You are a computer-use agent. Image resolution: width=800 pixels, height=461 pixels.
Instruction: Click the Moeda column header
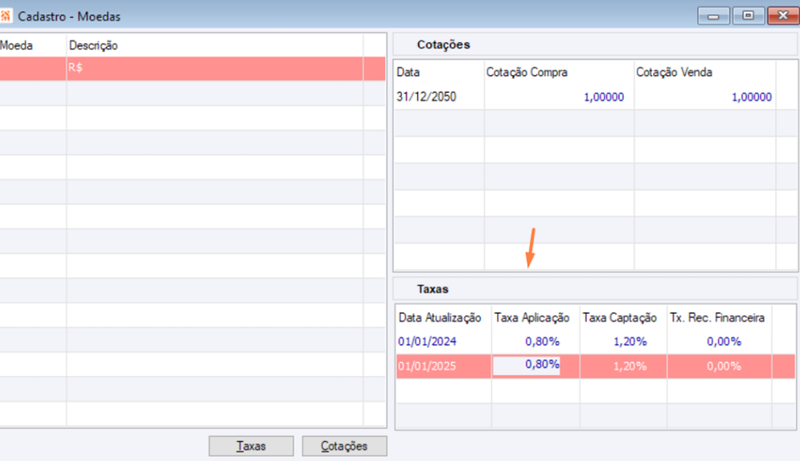click(16, 45)
